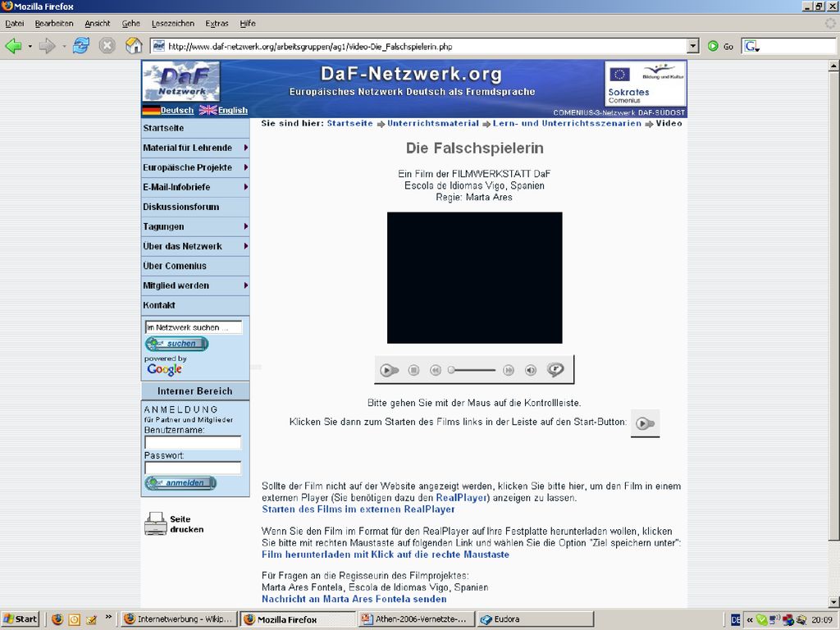The image size is (840, 630).
Task: Stop the video with the Stop button
Action: point(413,370)
